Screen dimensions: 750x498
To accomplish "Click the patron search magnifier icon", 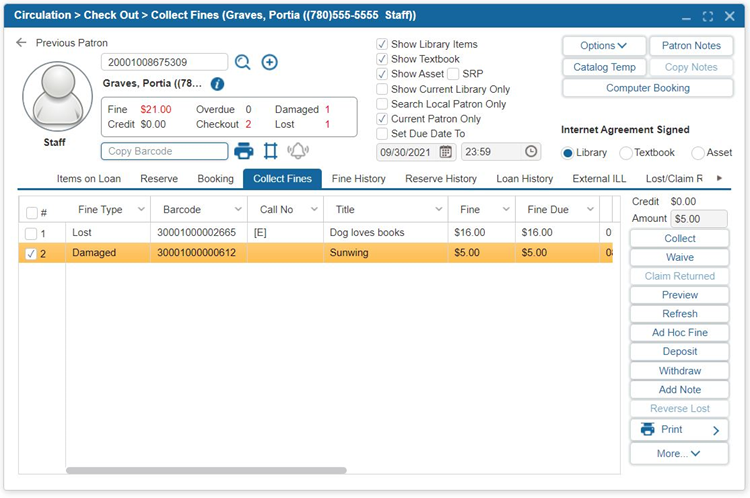I will coord(243,63).
